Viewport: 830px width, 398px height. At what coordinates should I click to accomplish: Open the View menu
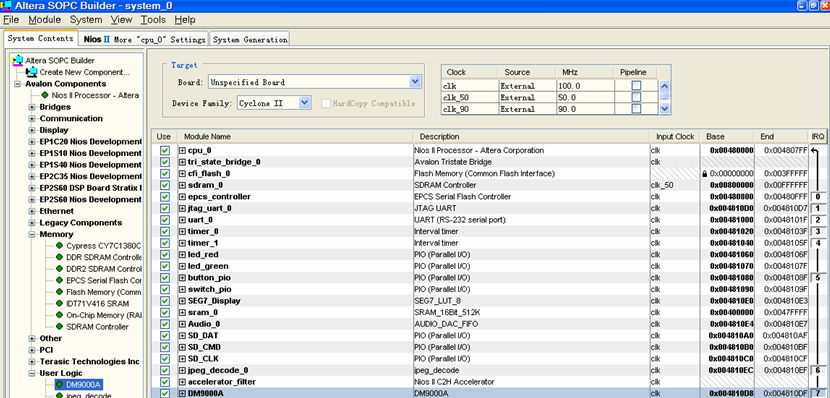[x=121, y=20]
